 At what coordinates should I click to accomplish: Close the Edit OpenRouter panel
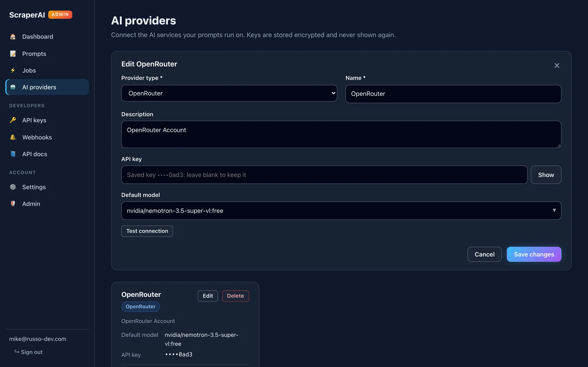pyautogui.click(x=557, y=66)
